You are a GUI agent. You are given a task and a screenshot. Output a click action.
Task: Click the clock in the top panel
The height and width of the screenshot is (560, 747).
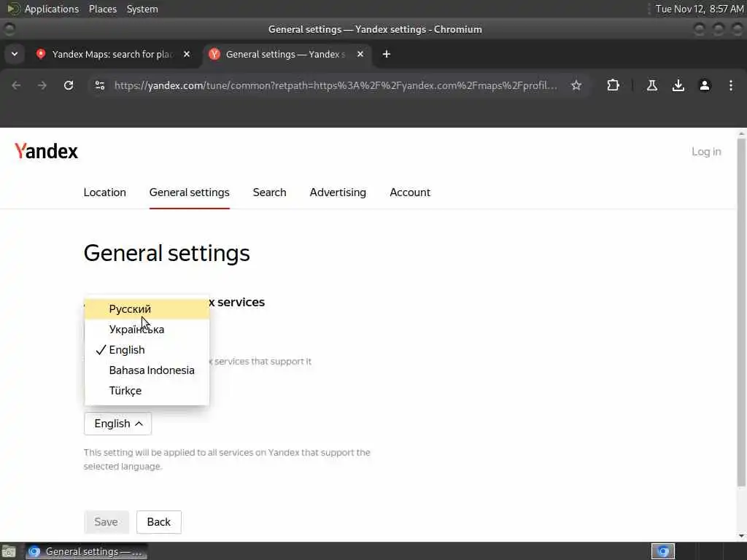pyautogui.click(x=699, y=9)
